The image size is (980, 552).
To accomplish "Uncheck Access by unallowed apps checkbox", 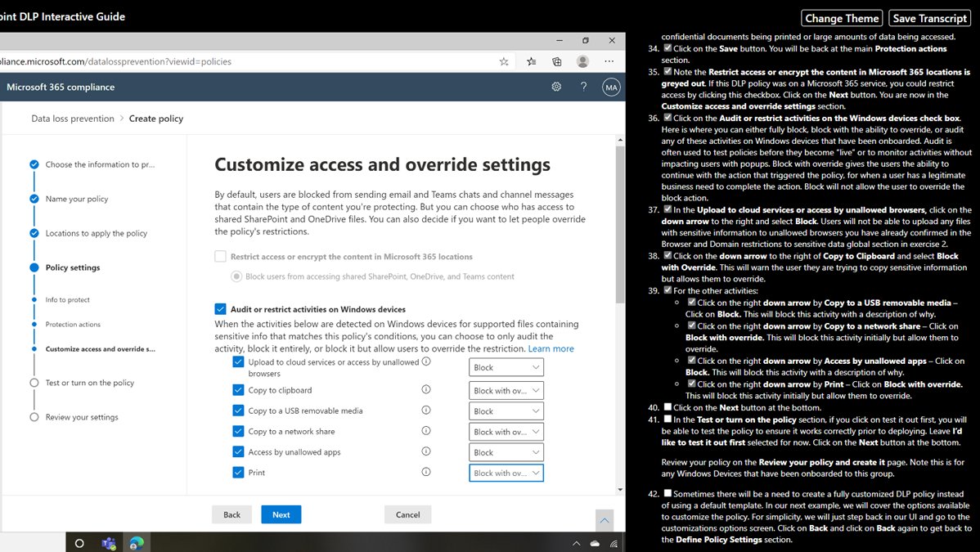I will click(238, 452).
